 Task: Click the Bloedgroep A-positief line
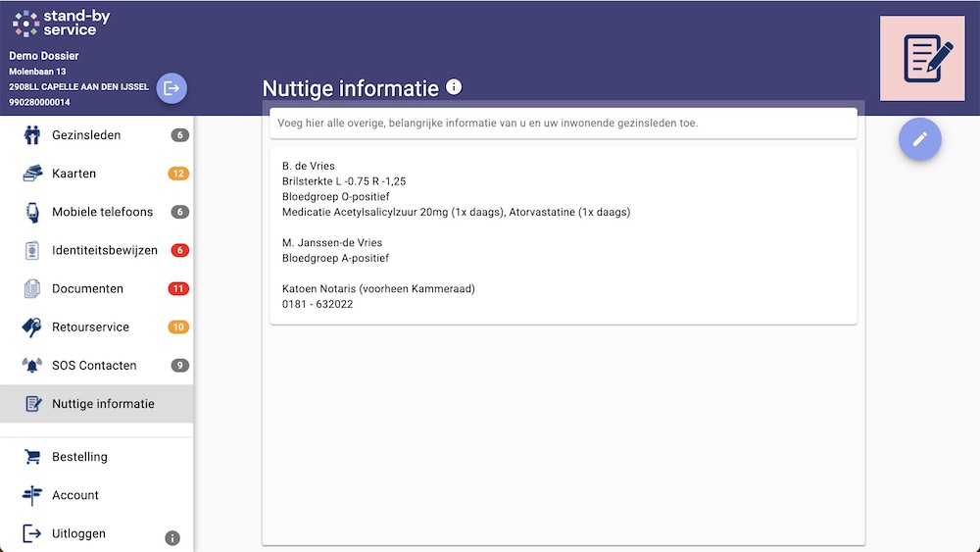pos(335,258)
